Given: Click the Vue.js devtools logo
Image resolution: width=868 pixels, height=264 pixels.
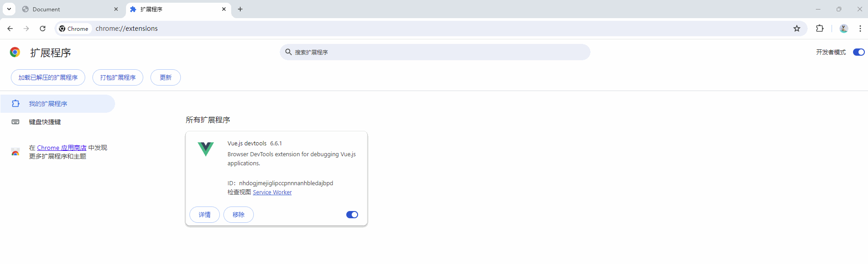Looking at the screenshot, I should coord(206,149).
